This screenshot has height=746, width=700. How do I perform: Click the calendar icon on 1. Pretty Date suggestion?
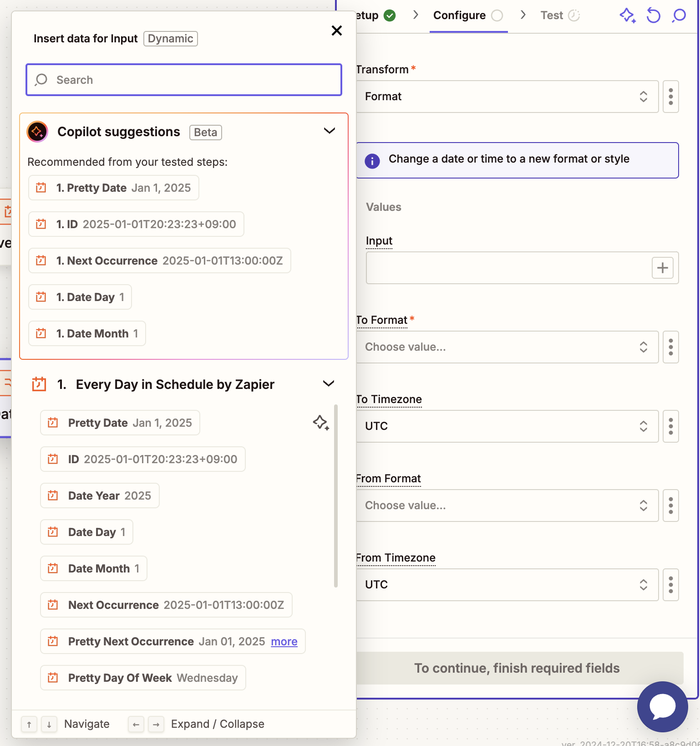pos(41,188)
